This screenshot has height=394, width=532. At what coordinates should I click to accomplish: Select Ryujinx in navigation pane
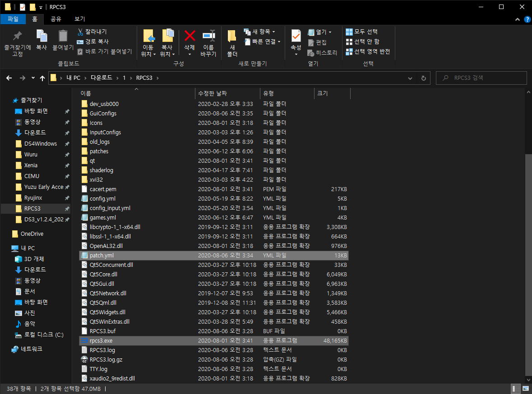click(33, 198)
